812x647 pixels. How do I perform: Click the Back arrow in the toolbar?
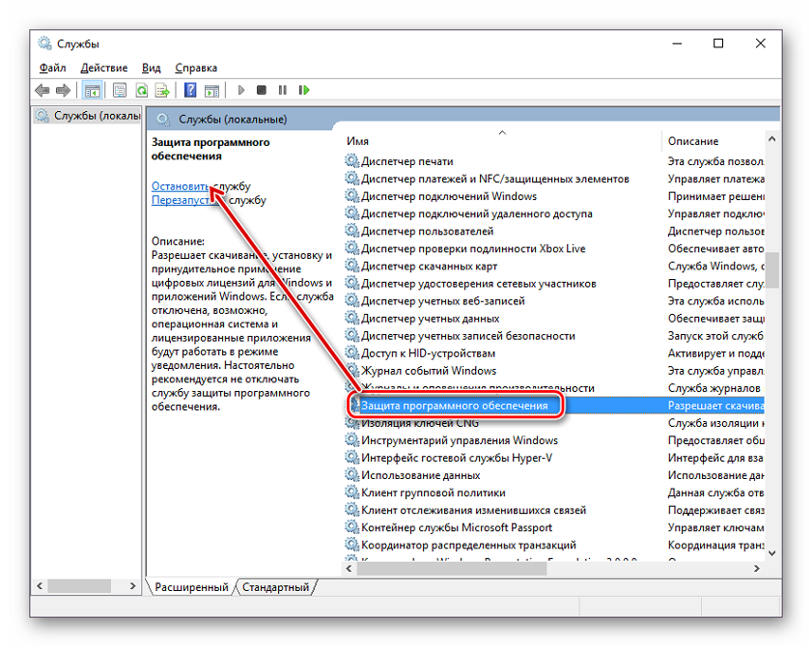[x=42, y=91]
